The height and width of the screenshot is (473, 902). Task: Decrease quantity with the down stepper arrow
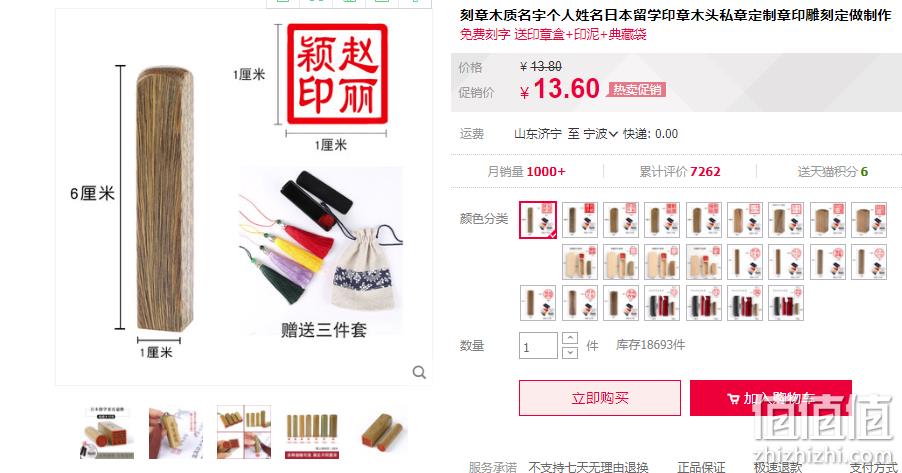point(570,352)
